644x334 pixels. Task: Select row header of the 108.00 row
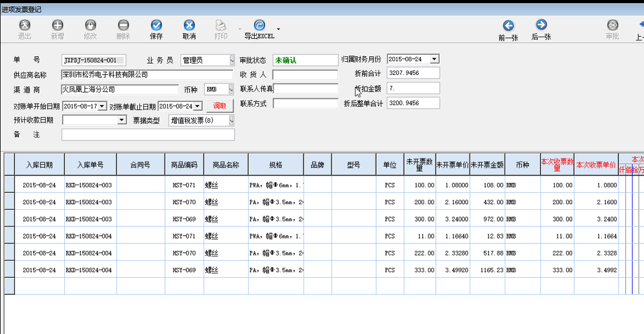(x=9, y=185)
